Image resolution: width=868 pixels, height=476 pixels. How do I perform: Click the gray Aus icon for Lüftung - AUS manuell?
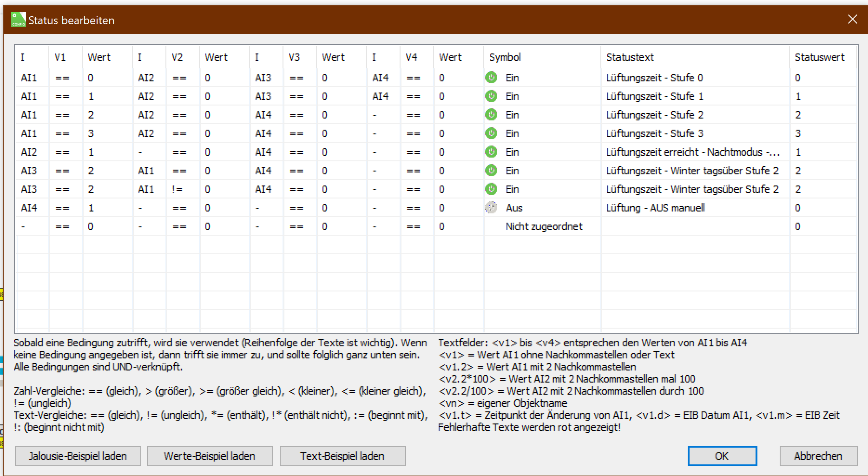(491, 208)
